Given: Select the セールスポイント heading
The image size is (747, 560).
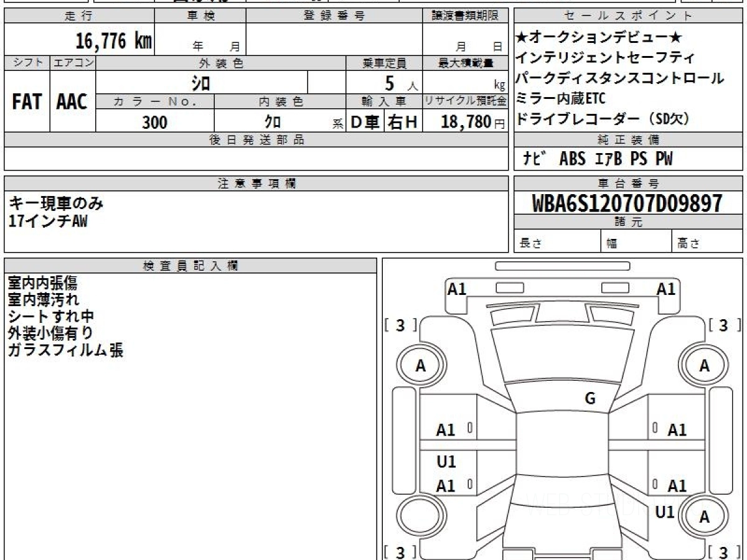Looking at the screenshot, I should (x=629, y=16).
